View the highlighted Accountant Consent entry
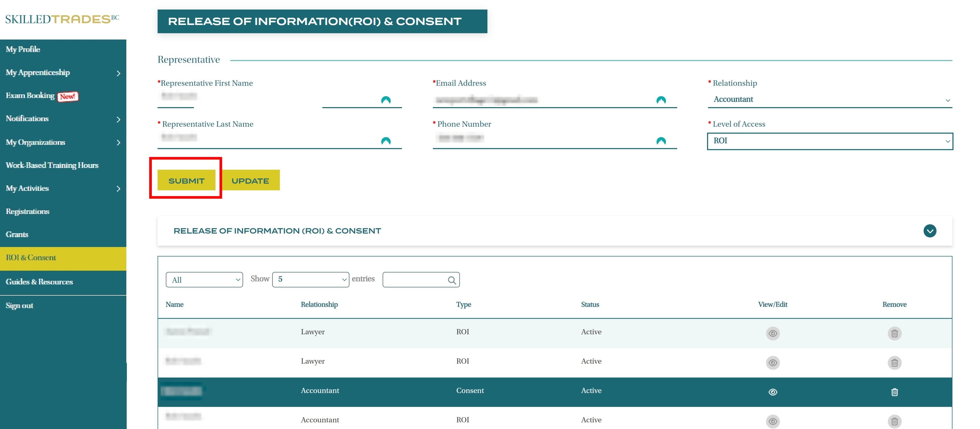Viewport: 980px width, 429px height. 772,392
